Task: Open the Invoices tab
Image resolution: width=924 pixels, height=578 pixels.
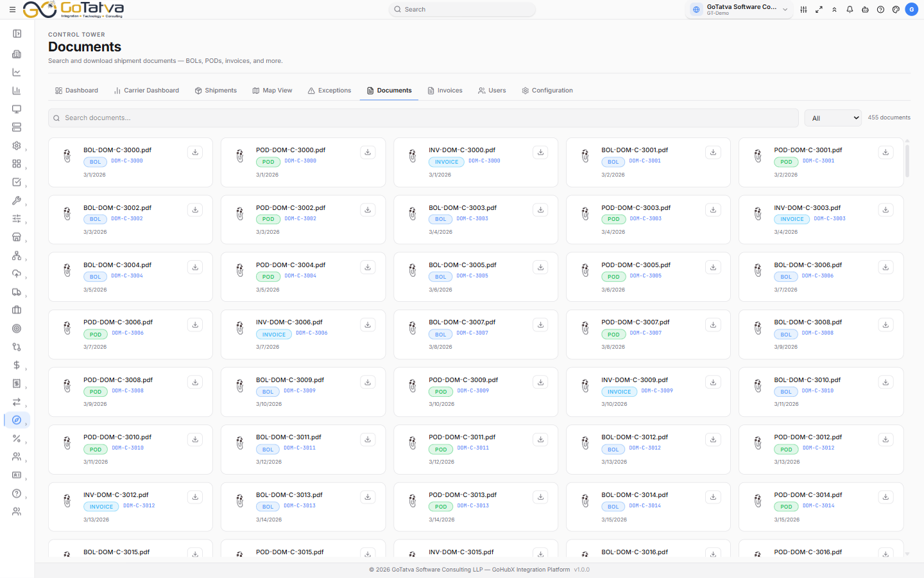Action: coord(445,91)
